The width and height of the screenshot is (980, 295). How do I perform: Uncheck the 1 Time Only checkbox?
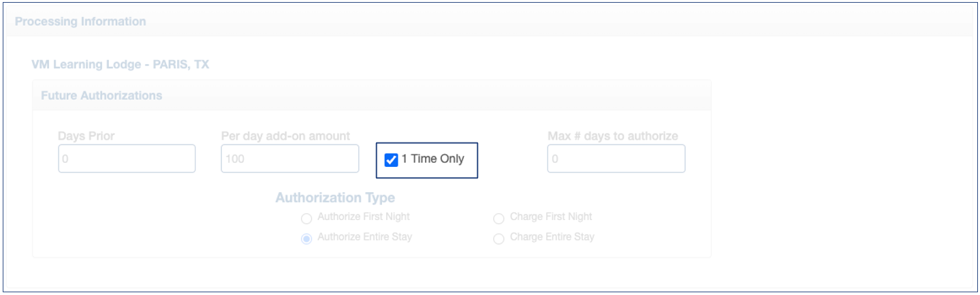[x=391, y=160]
